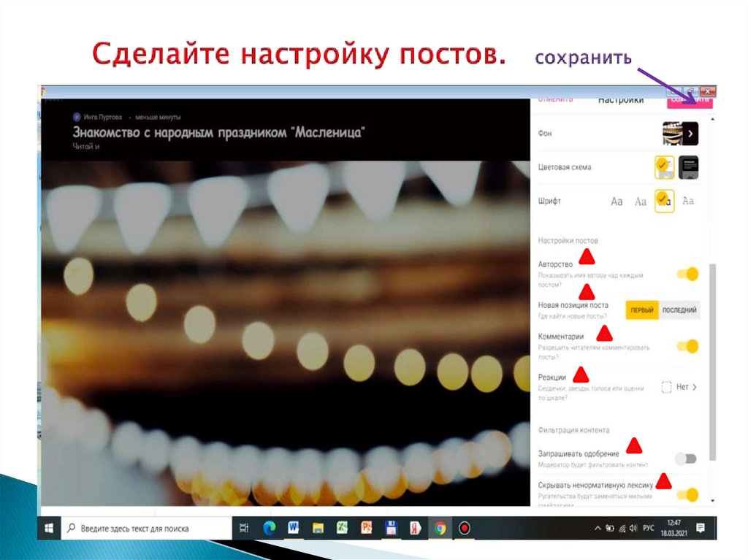Switch to Google Chrome on the taskbar
Screen dimensions: 748x560
(440, 528)
